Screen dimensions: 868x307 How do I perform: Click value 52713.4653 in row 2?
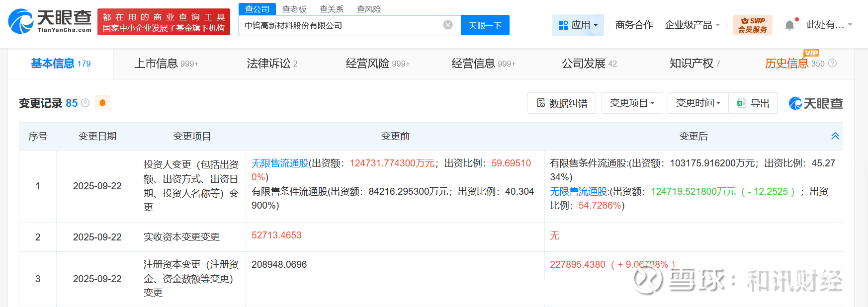point(276,235)
